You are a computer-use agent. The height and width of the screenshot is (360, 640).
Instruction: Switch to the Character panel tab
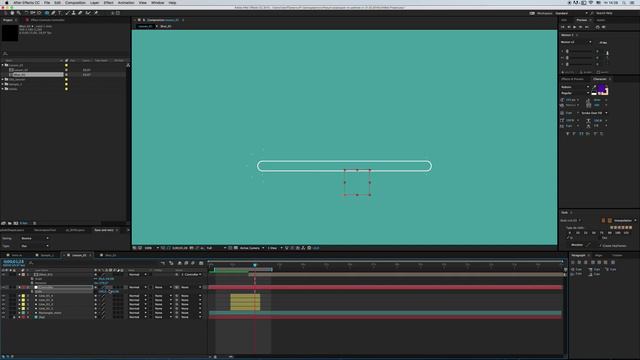(600, 79)
